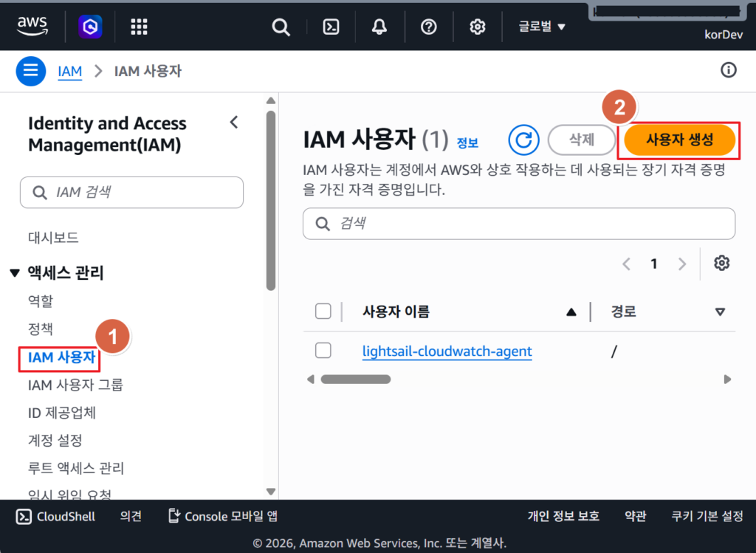Open the services grid menu
The width and height of the screenshot is (756, 553).
[x=139, y=27]
